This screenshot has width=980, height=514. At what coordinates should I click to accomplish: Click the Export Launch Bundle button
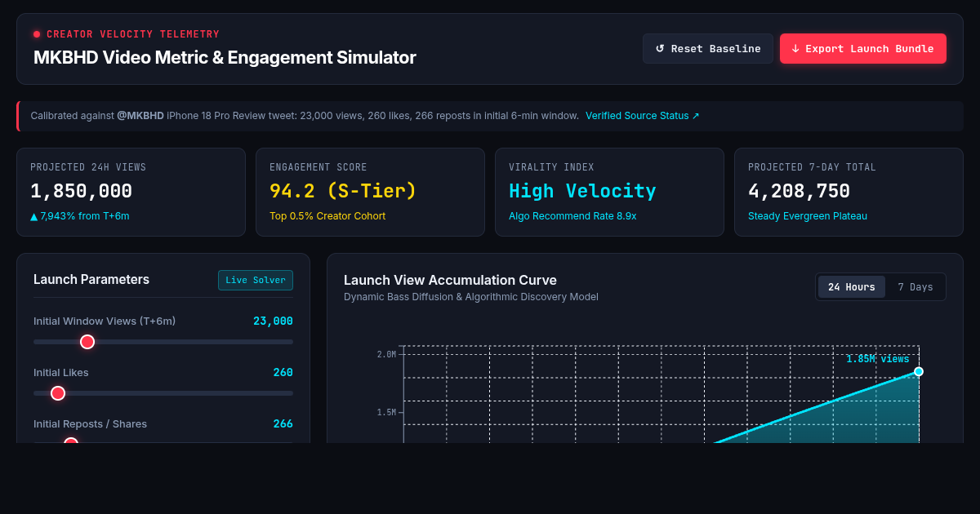click(x=863, y=49)
